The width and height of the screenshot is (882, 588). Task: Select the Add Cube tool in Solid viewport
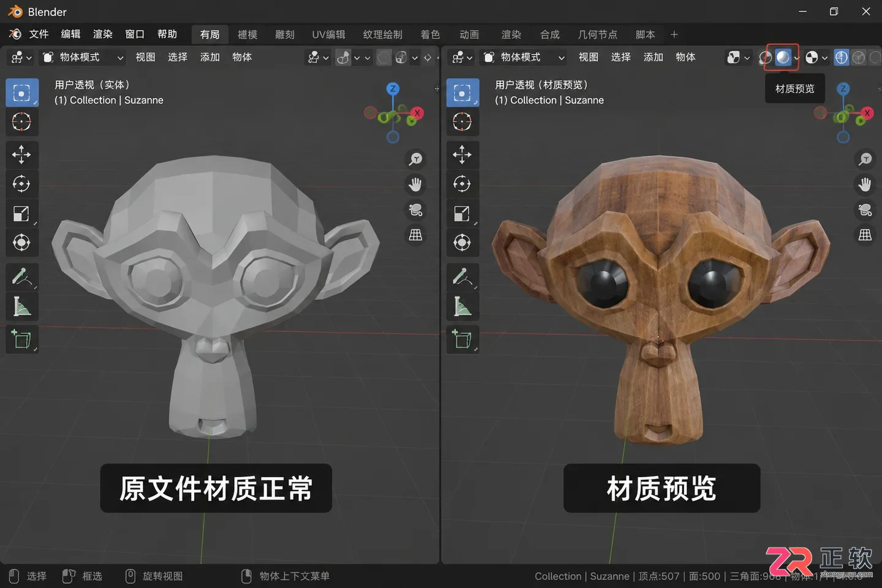click(22, 339)
